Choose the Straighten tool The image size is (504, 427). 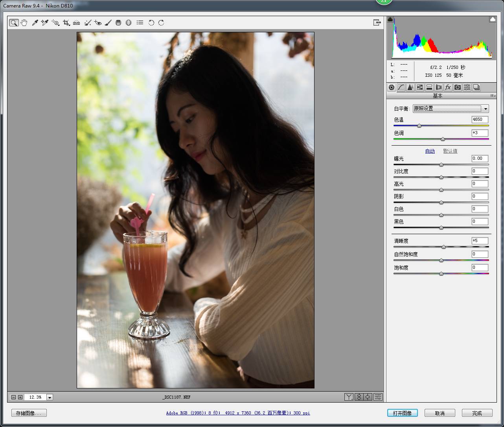77,23
